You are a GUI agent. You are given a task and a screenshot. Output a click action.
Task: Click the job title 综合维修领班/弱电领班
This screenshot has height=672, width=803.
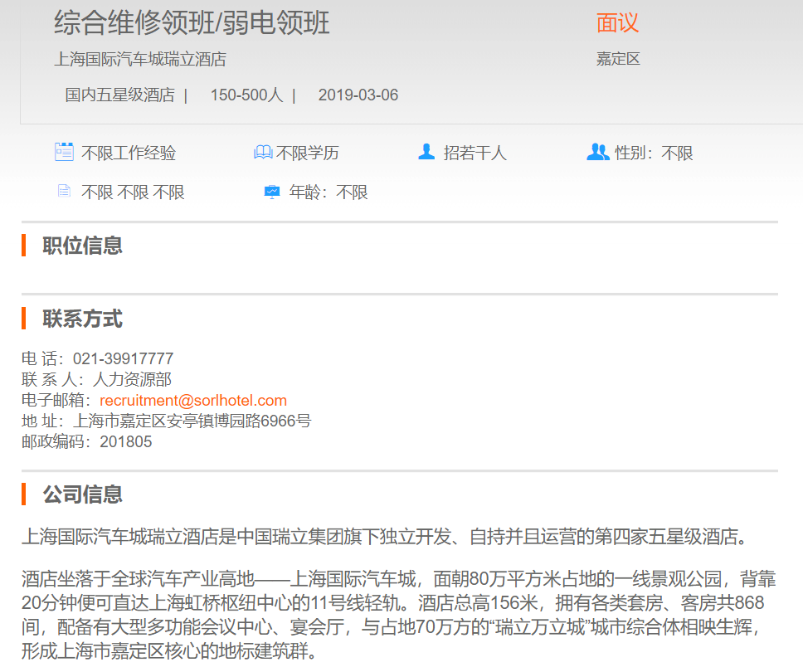[x=192, y=23]
